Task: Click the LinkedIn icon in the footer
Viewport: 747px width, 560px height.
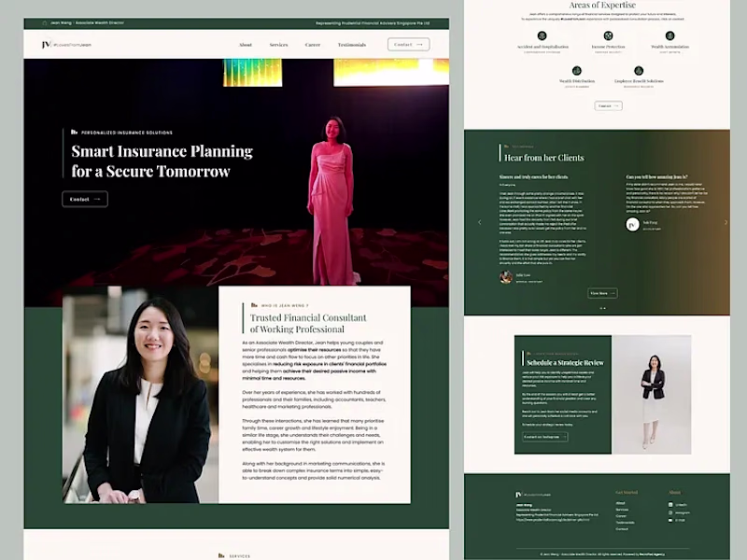Action: pos(670,505)
